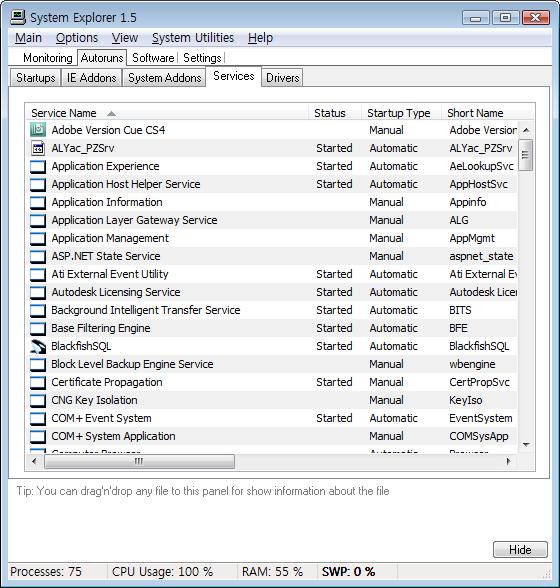Click short name AeLookupSvc cell

point(482,166)
